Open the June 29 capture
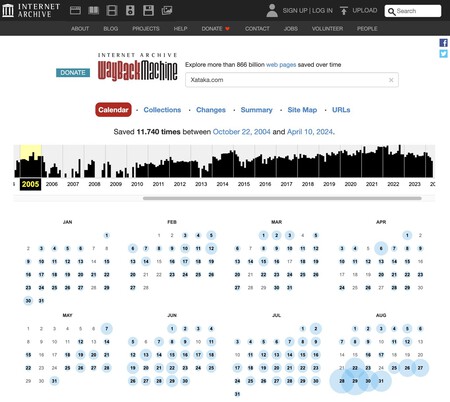 pyautogui.click(x=172, y=381)
